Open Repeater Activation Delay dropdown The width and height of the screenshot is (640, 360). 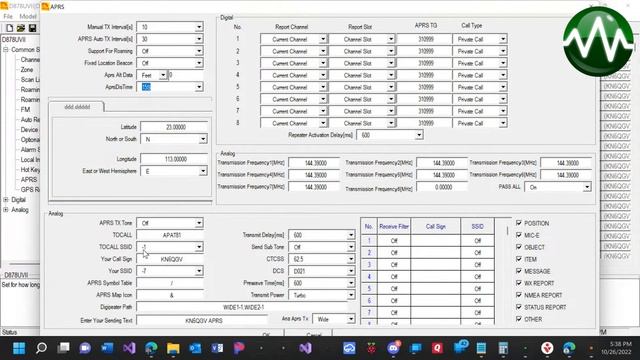[x=419, y=135]
